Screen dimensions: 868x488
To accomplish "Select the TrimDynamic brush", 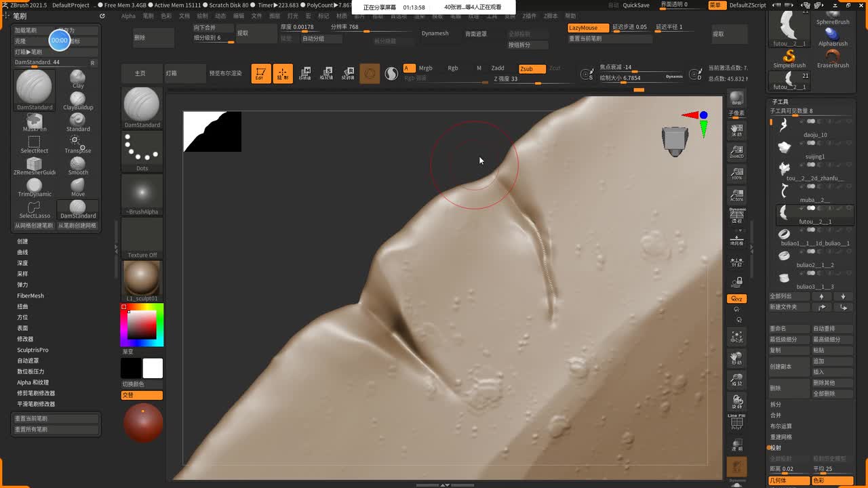I will pyautogui.click(x=35, y=187).
